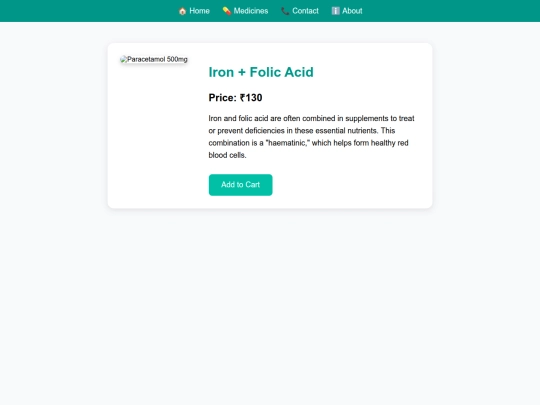The height and width of the screenshot is (405, 540).
Task: Click the Paracetamol 500mg alt text image
Action: click(154, 60)
